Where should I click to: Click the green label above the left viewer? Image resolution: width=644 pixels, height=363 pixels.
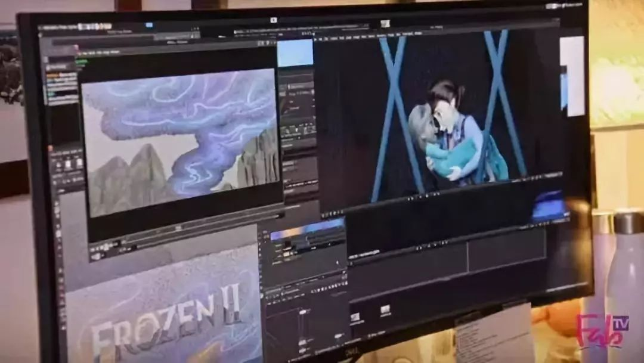click(x=81, y=62)
